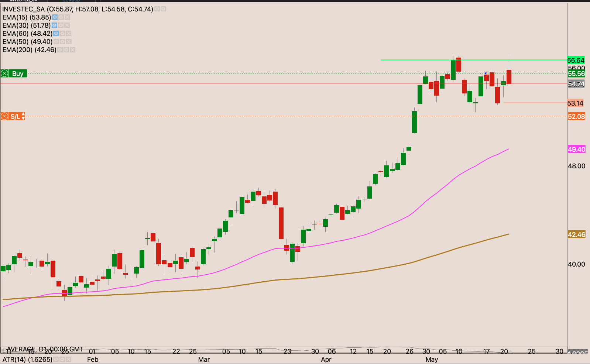The height and width of the screenshot is (364, 590).
Task: Open INVESTEC_SA main chart settings gear
Action: tap(163, 9)
